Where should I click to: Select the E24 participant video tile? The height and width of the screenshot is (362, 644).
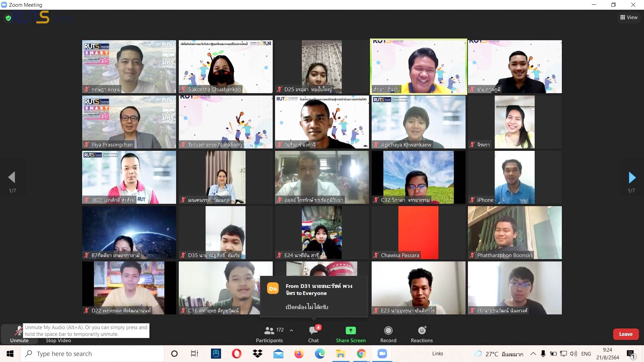point(322,233)
